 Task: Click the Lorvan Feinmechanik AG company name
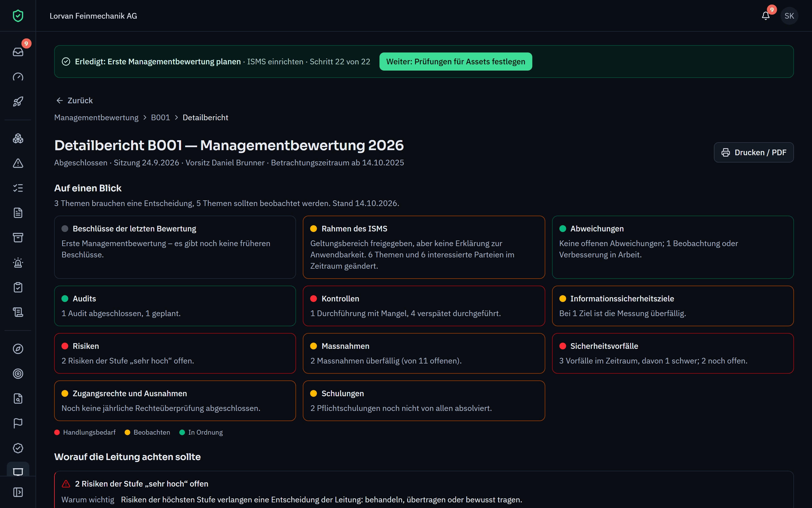coord(93,16)
